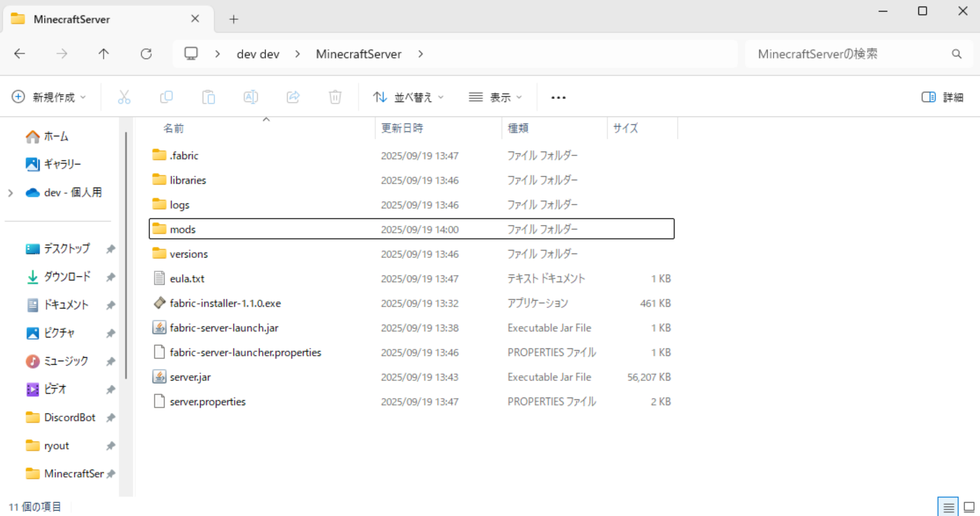Click the Rename icon in toolbar
The width and height of the screenshot is (980, 516).
click(251, 97)
